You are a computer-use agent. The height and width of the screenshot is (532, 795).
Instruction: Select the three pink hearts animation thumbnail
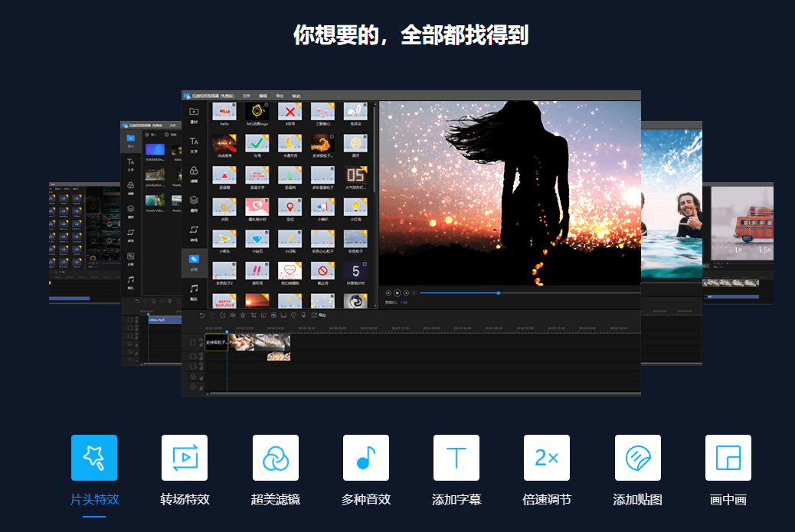(322, 112)
